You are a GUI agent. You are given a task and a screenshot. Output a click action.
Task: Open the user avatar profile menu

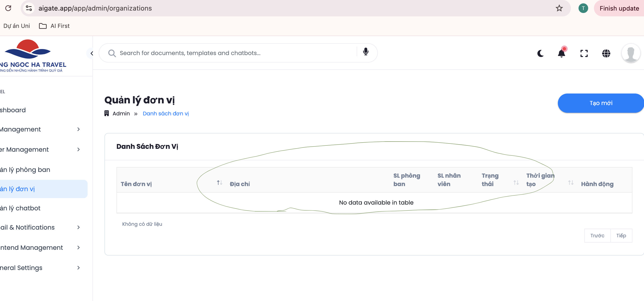[631, 53]
